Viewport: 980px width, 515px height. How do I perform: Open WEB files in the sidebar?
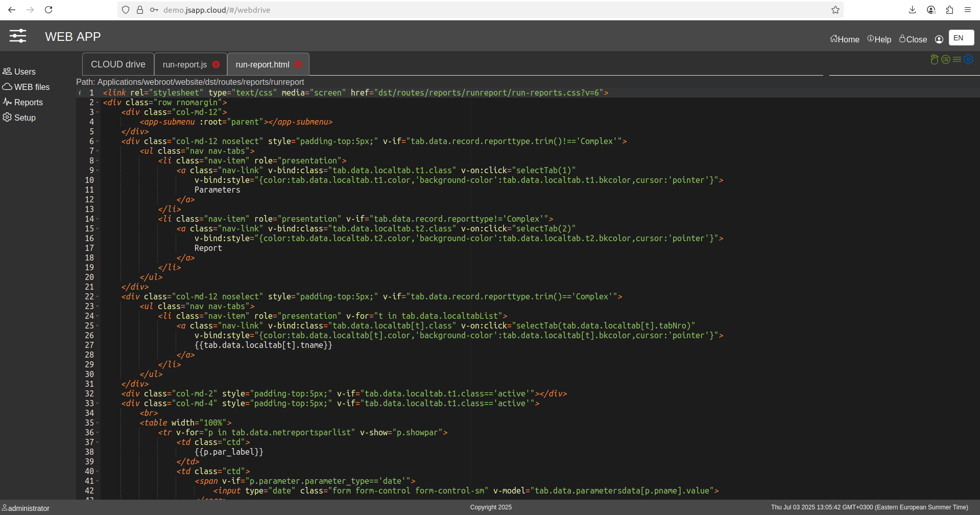(x=32, y=87)
